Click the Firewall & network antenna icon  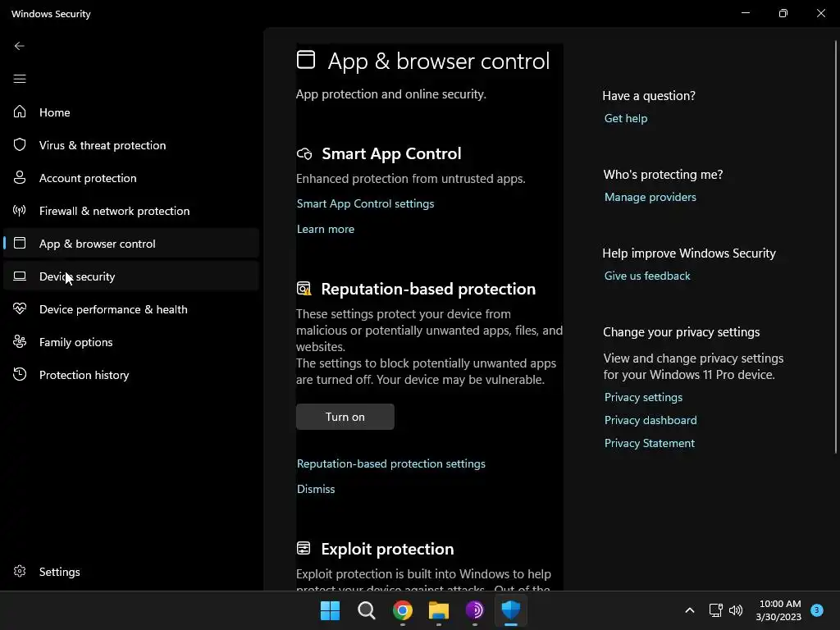tap(20, 211)
